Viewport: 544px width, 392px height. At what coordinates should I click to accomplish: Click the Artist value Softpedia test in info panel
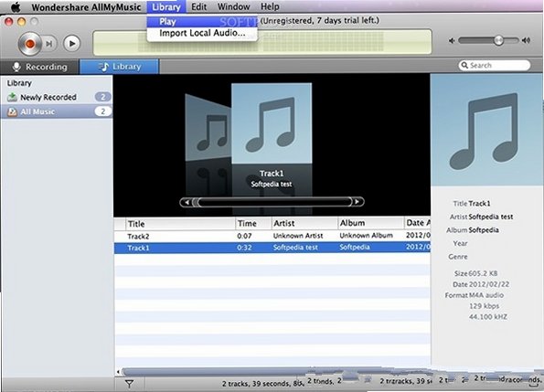coord(491,217)
